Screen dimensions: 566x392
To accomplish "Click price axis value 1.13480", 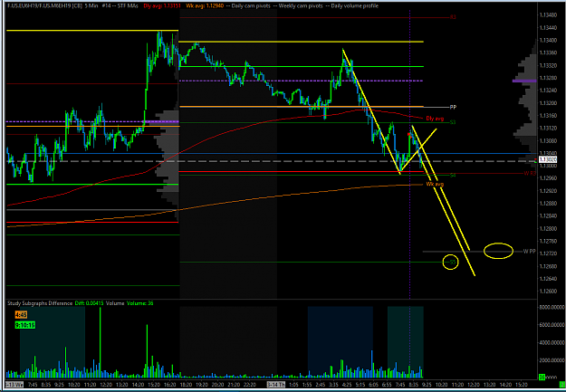I will pos(548,14).
